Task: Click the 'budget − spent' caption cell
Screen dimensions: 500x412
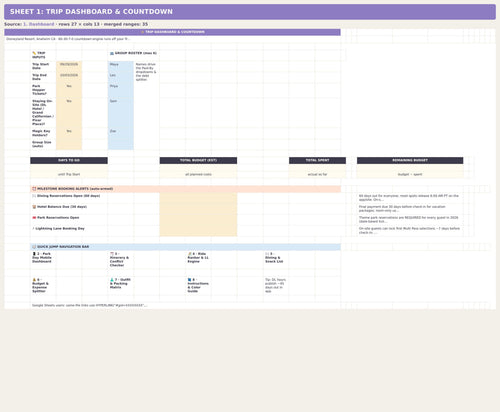Action: pyautogui.click(x=410, y=174)
